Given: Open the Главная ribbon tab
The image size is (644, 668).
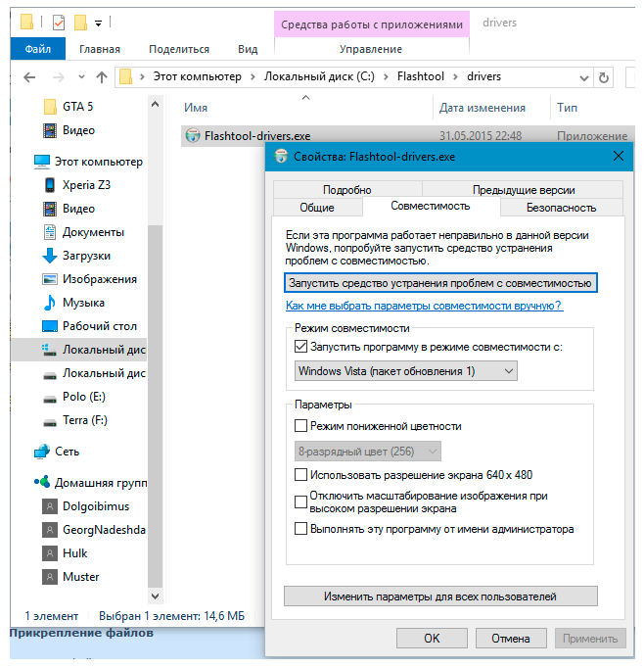Looking at the screenshot, I should pyautogui.click(x=100, y=49).
